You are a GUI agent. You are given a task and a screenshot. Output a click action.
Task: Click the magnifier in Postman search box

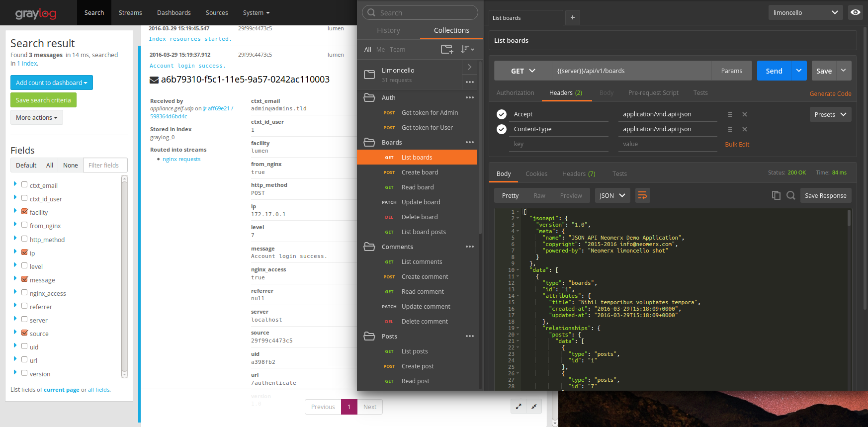click(371, 12)
